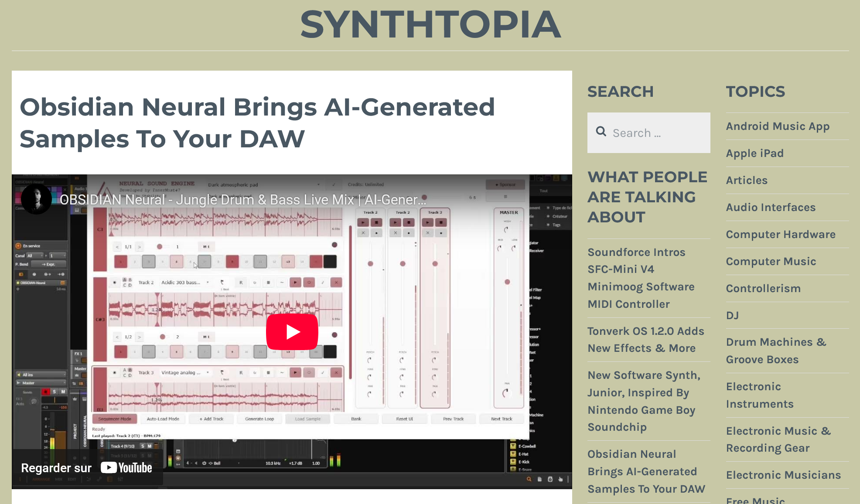Select the 'Computer Music' topic

(771, 262)
